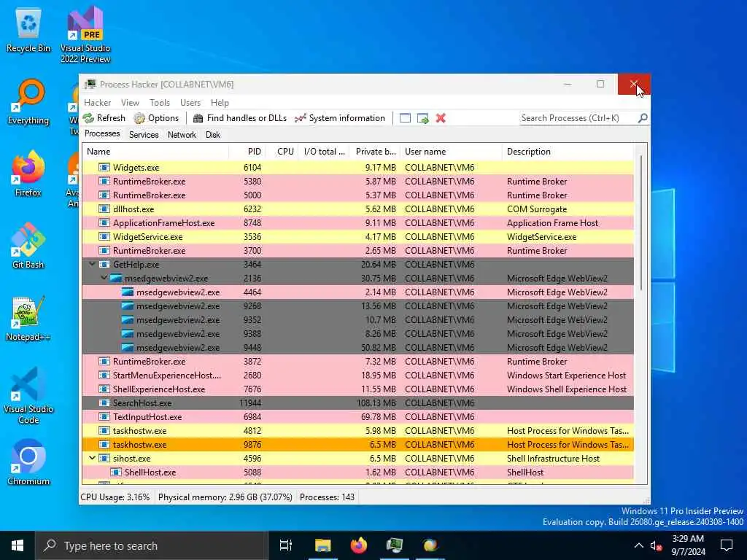This screenshot has height=560, width=747.
Task: Select msedgewebview2.exe with PID 9448
Action: click(357, 347)
